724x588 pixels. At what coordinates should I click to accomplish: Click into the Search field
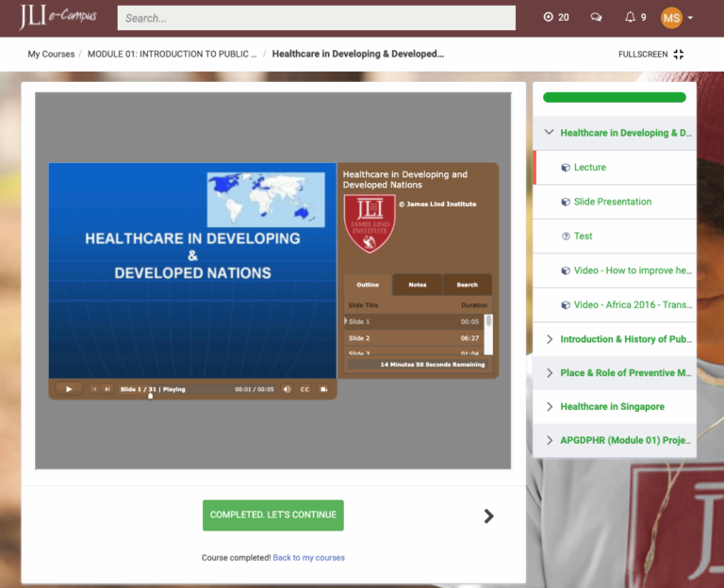(x=317, y=18)
